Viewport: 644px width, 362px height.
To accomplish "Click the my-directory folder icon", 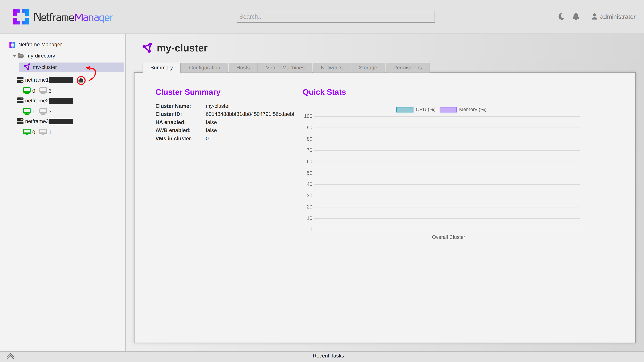I will (21, 56).
